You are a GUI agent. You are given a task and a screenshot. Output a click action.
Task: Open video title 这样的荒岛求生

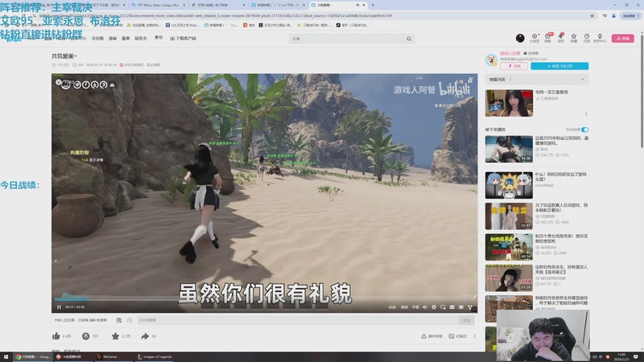[561, 269]
